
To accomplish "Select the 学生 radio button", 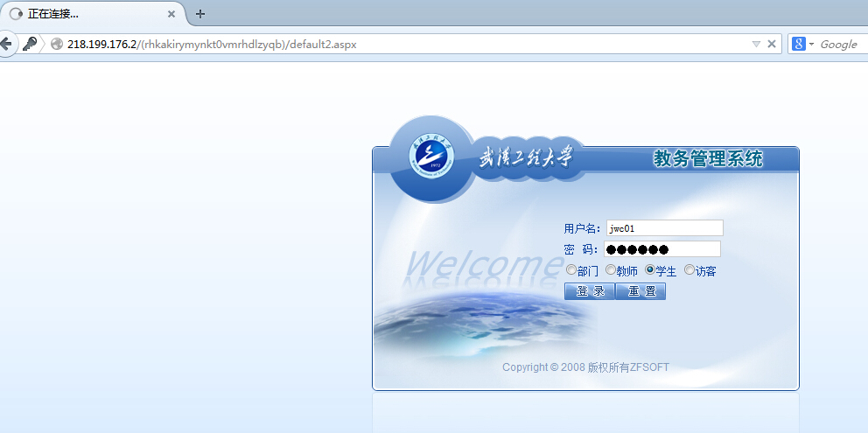I will 650,270.
